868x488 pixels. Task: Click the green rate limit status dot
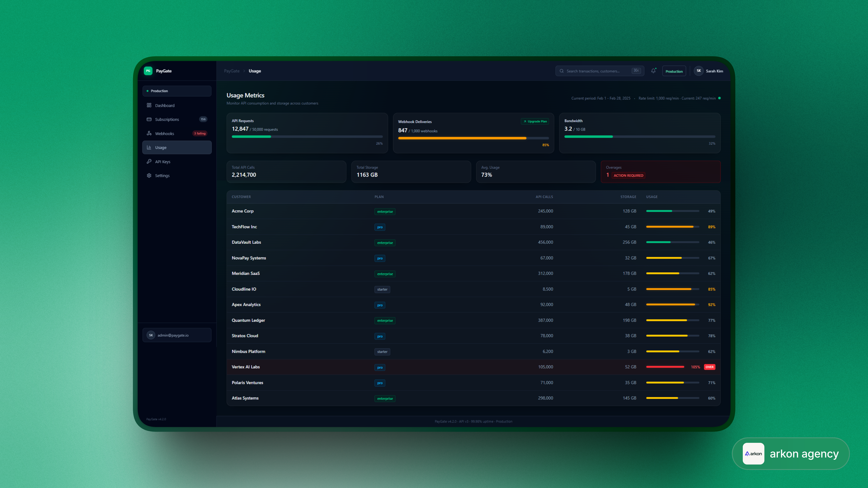[x=719, y=98]
